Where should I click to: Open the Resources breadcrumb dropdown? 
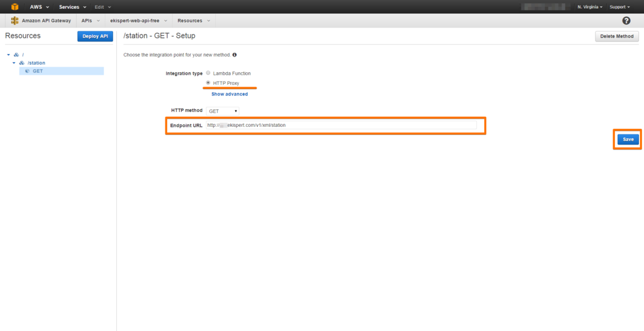(x=194, y=21)
